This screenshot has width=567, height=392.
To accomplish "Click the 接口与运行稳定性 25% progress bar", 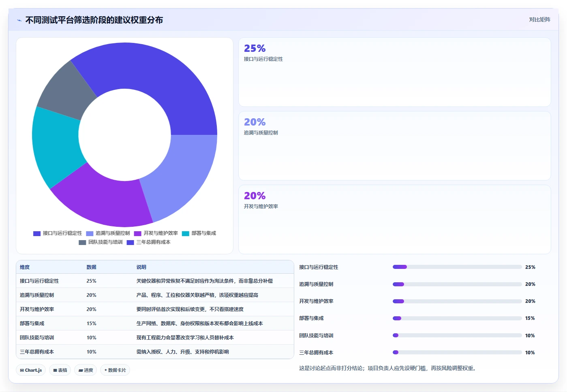I will click(457, 267).
